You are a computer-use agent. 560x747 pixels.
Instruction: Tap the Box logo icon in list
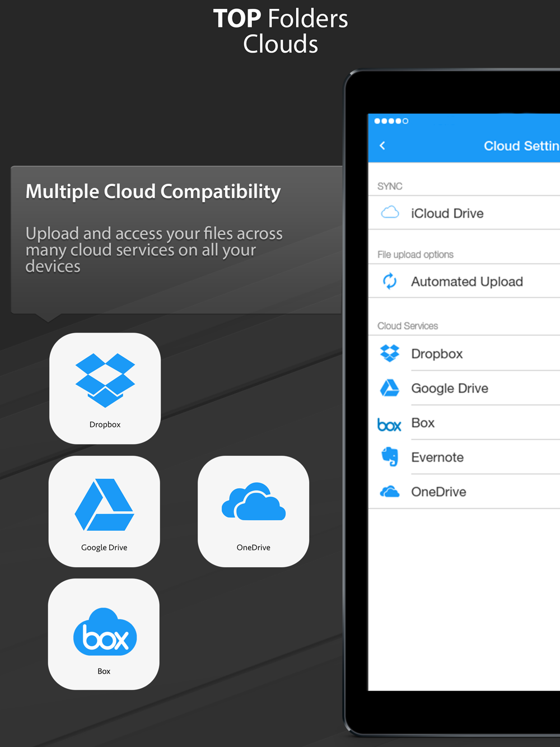coord(389,424)
